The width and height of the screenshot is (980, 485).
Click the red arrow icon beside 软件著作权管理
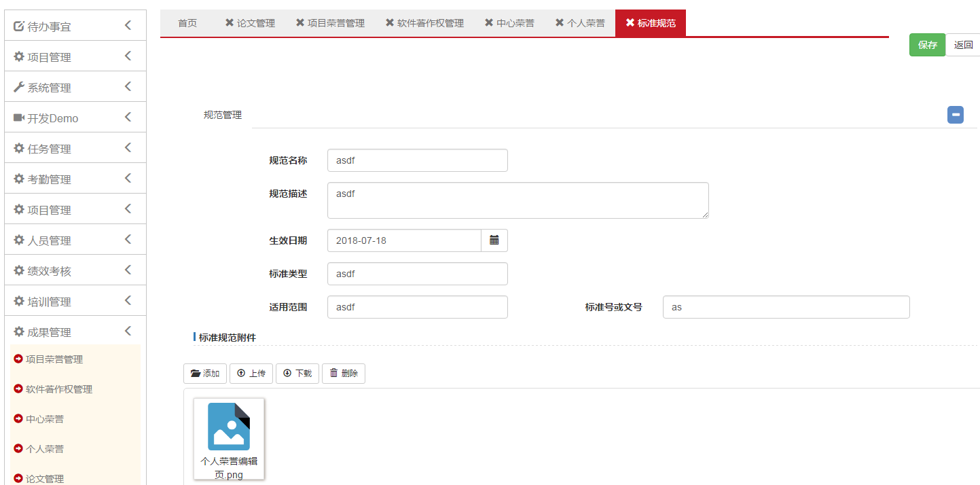pos(18,389)
